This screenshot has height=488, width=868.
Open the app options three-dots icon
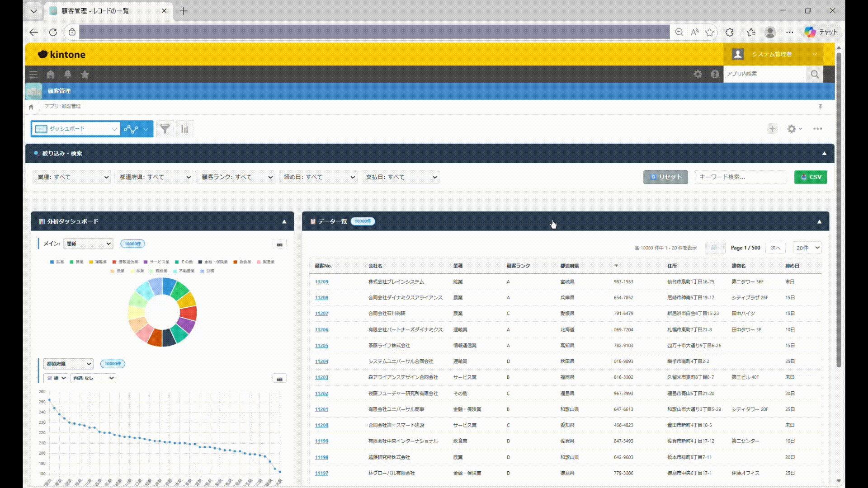817,129
